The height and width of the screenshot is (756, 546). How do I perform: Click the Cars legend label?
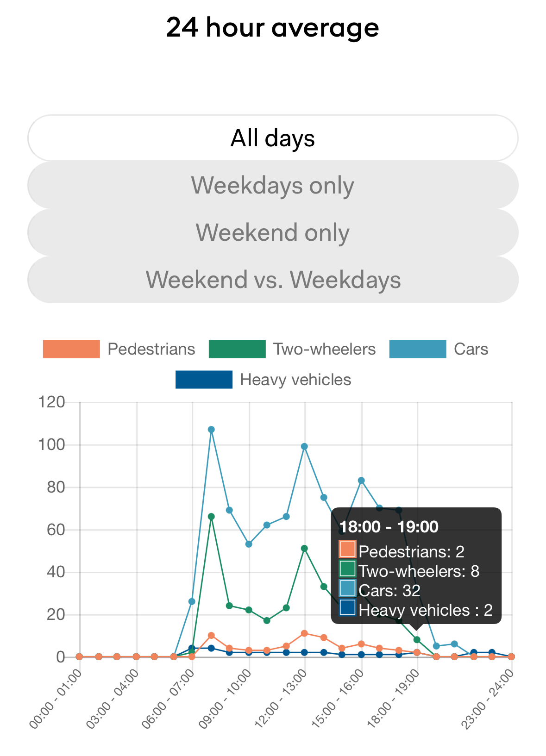[x=471, y=349]
